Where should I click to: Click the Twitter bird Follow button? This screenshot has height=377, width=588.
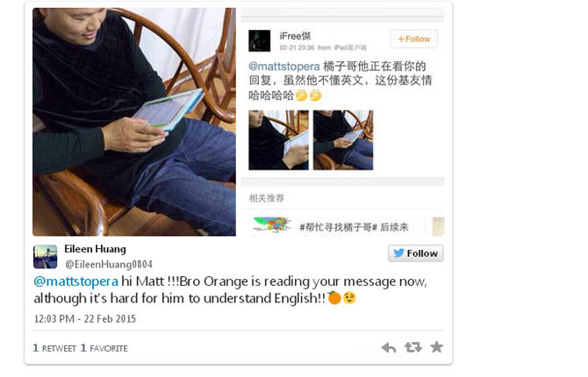coord(415,253)
